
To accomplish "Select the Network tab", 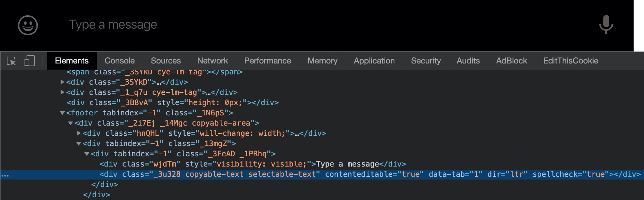I will tap(213, 61).
